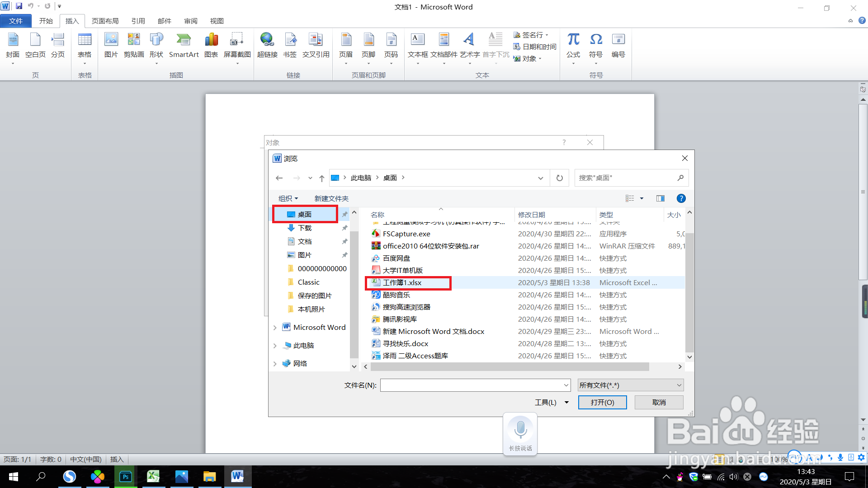Open the 工具(L) dropdown menu
Viewport: 868px width, 488px height.
click(551, 402)
